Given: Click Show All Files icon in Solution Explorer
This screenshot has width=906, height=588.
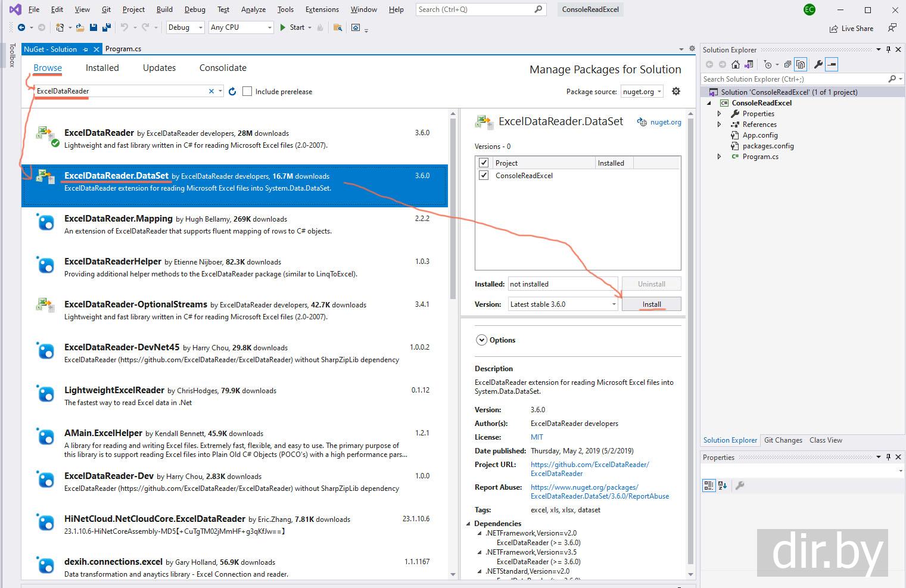Looking at the screenshot, I should (801, 64).
